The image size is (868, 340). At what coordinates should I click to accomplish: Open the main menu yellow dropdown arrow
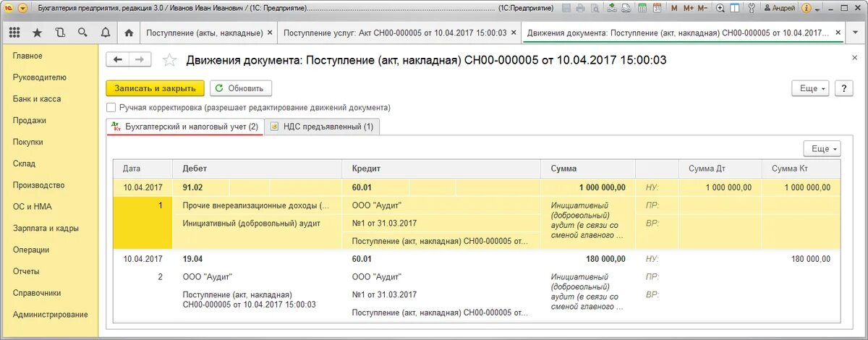[22, 8]
